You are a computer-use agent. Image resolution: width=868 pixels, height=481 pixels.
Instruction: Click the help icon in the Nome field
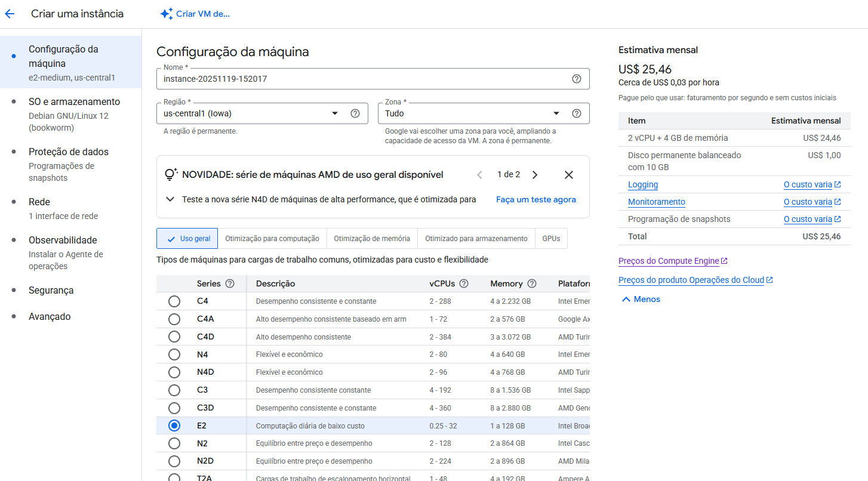[576, 79]
